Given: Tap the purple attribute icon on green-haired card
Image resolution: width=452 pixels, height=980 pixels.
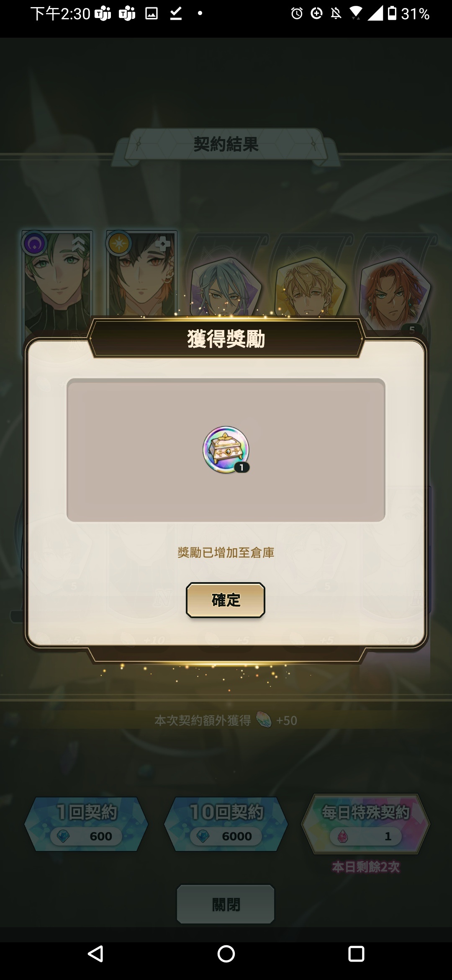Looking at the screenshot, I should [34, 243].
